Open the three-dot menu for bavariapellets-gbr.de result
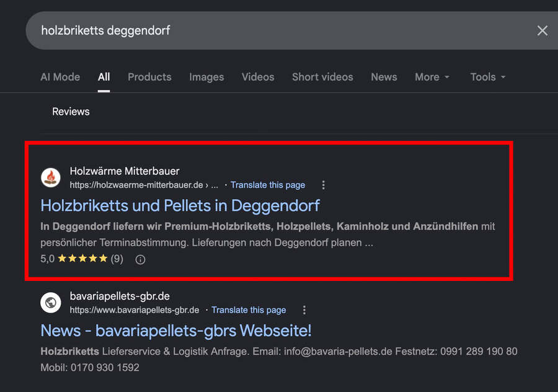558x392 pixels. pyautogui.click(x=304, y=310)
